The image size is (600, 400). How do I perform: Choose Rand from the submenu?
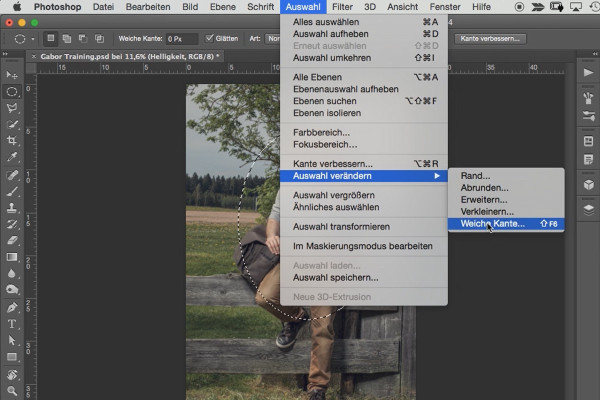point(506,176)
